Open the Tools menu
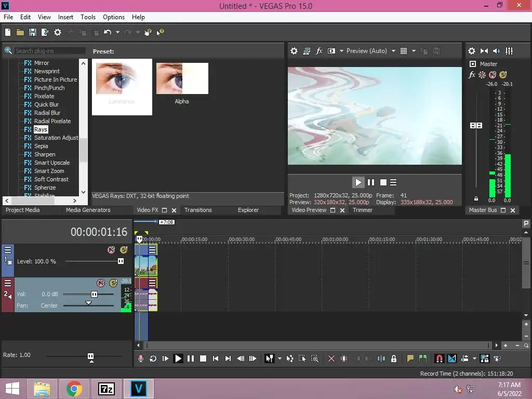The width and height of the screenshot is (532, 399). [88, 17]
